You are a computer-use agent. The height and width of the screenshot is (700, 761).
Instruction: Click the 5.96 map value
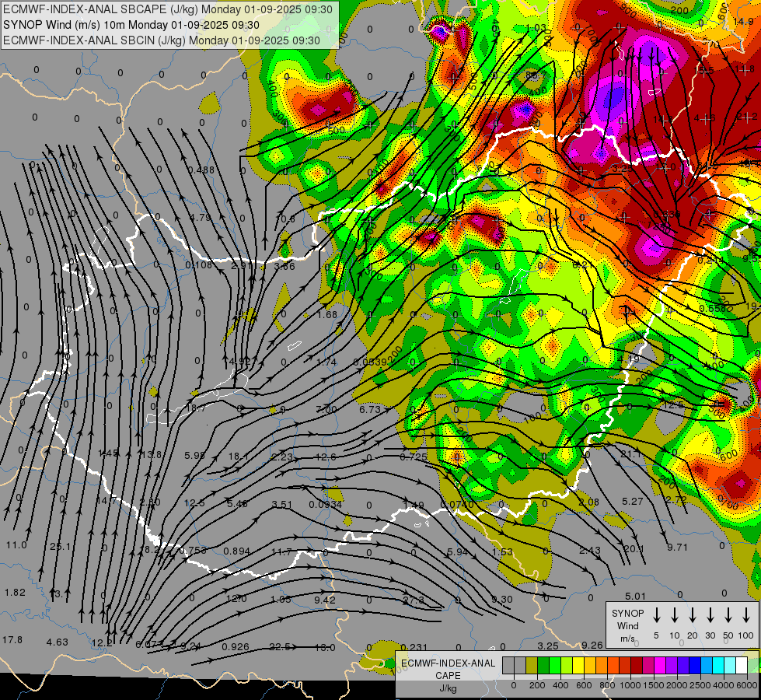[194, 456]
